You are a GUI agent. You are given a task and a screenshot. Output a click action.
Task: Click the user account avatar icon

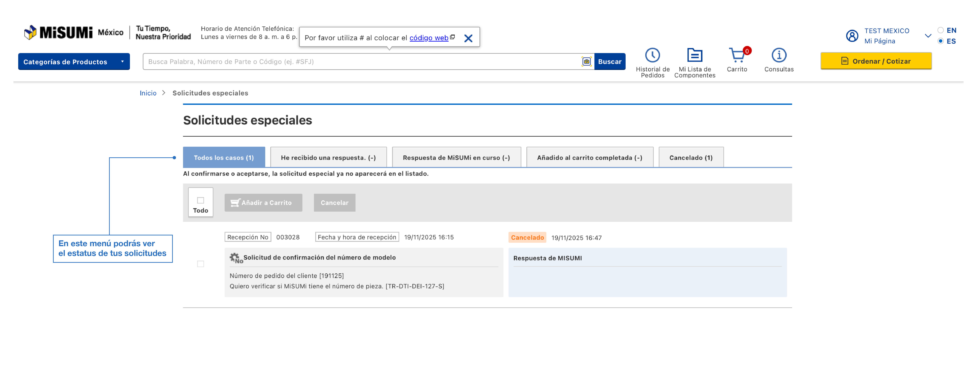click(x=852, y=36)
